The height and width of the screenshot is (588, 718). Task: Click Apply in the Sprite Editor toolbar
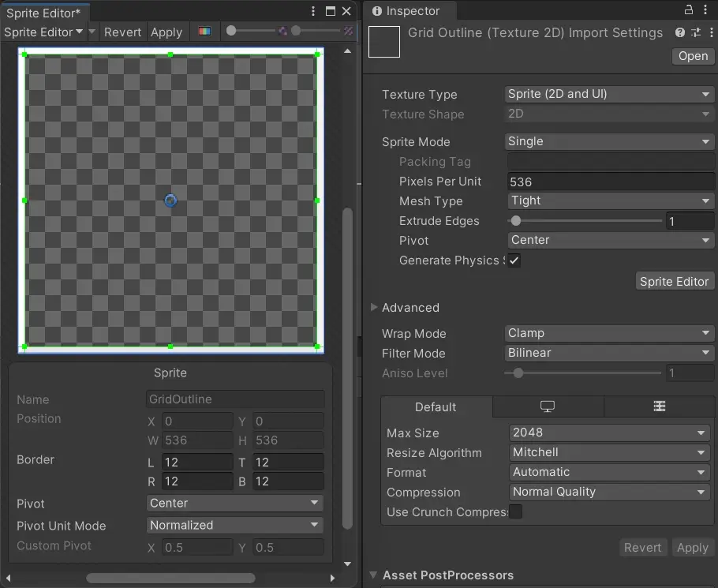tap(166, 32)
